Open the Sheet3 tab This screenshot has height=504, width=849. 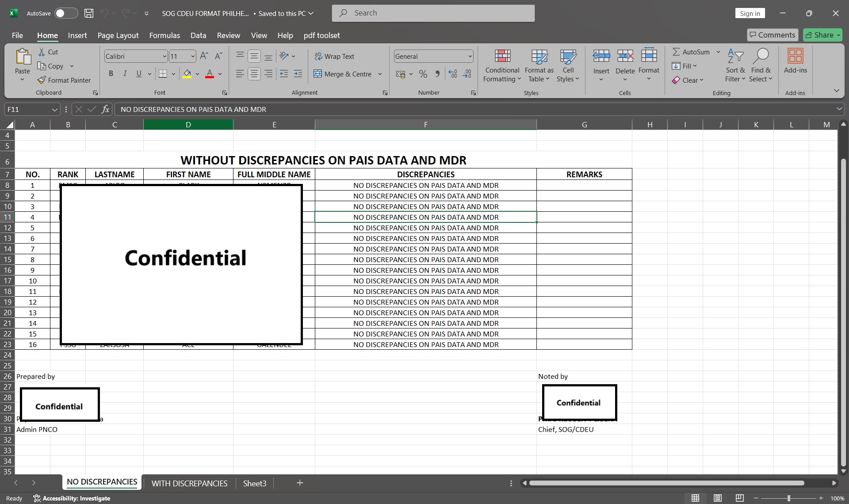(255, 483)
